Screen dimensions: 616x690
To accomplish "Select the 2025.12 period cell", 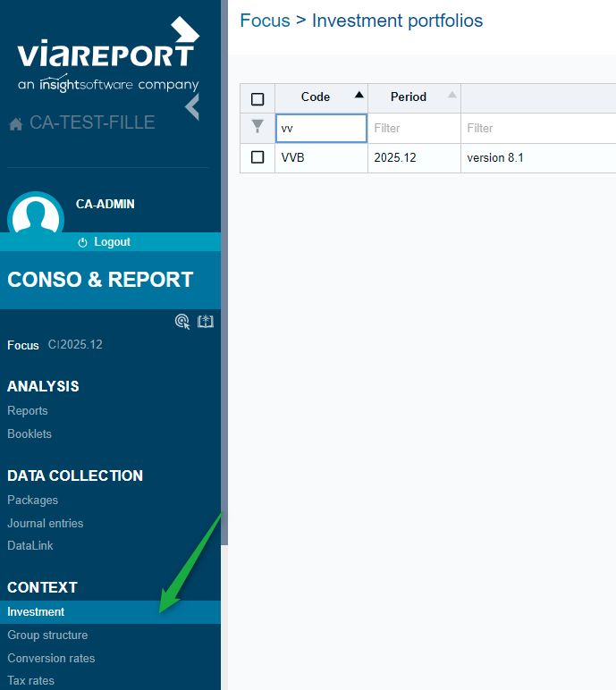I will pos(414,157).
